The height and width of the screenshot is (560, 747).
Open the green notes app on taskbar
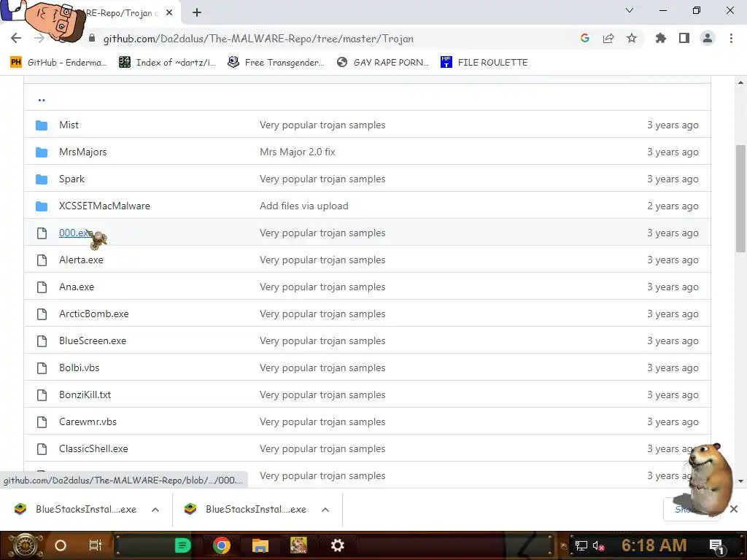tap(182, 545)
